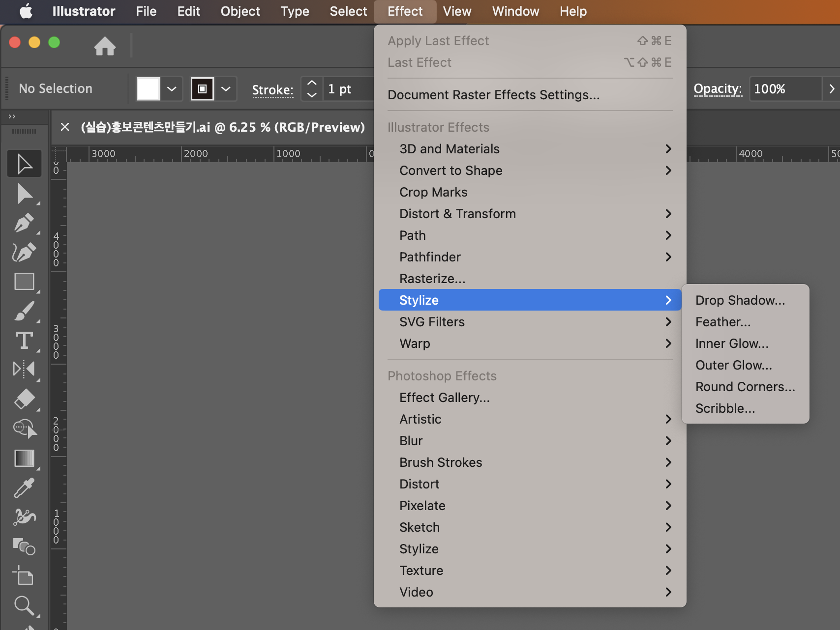840x630 pixels.
Task: Select the Reflect tool
Action: click(24, 369)
